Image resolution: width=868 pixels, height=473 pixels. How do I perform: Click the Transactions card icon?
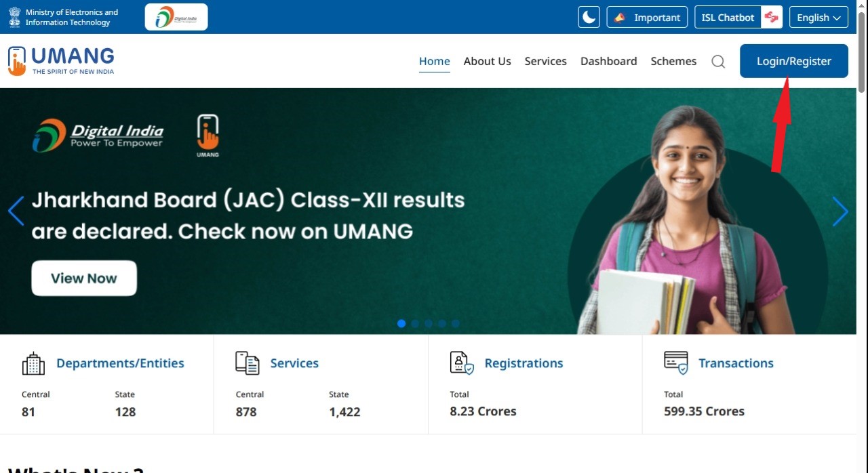(676, 363)
